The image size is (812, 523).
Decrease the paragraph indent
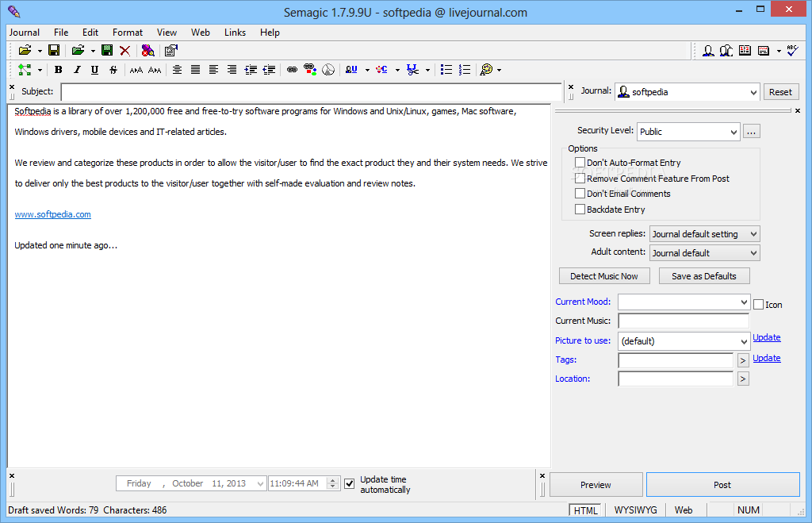tap(269, 70)
